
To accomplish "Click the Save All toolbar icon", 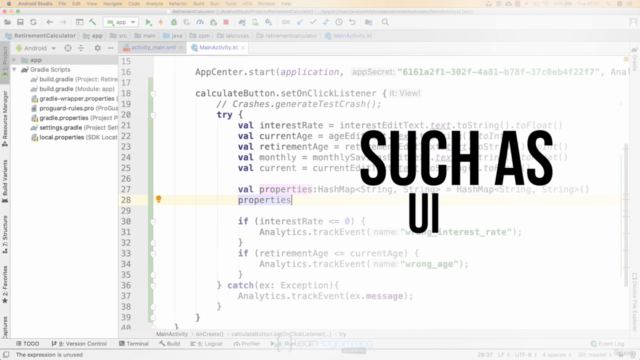I will pos(20,22).
